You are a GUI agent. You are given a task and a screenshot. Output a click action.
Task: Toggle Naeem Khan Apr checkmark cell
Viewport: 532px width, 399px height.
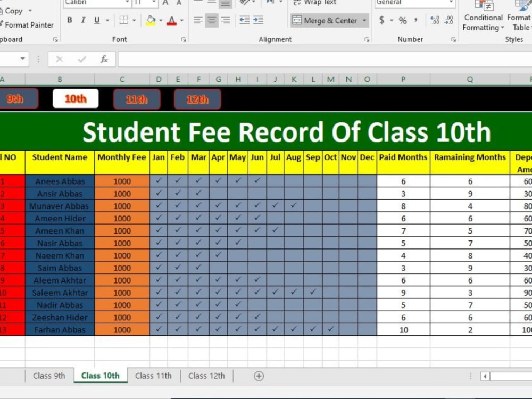[218, 255]
